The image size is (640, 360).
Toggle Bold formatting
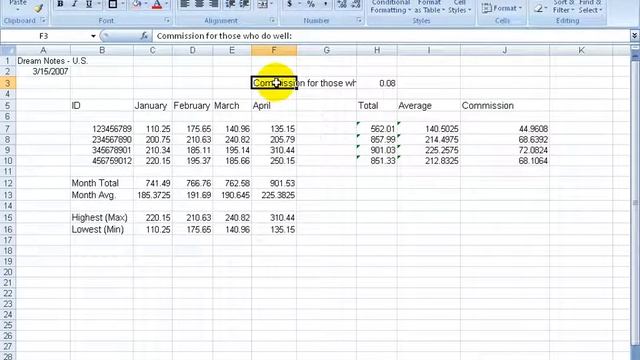(60, 4)
